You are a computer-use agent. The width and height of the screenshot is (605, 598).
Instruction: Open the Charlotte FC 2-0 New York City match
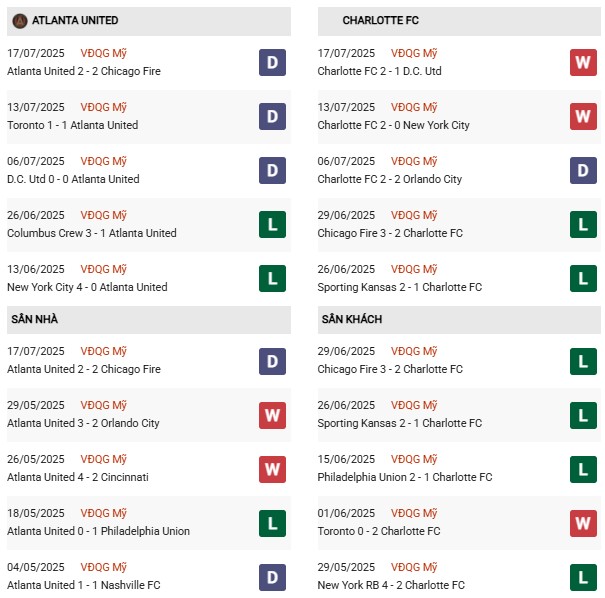[x=393, y=125]
